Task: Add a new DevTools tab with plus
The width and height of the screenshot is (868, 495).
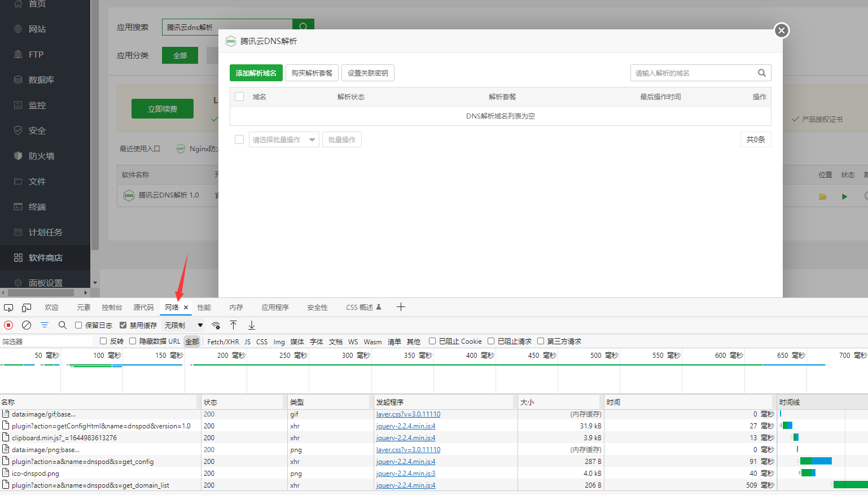Action: coord(401,307)
